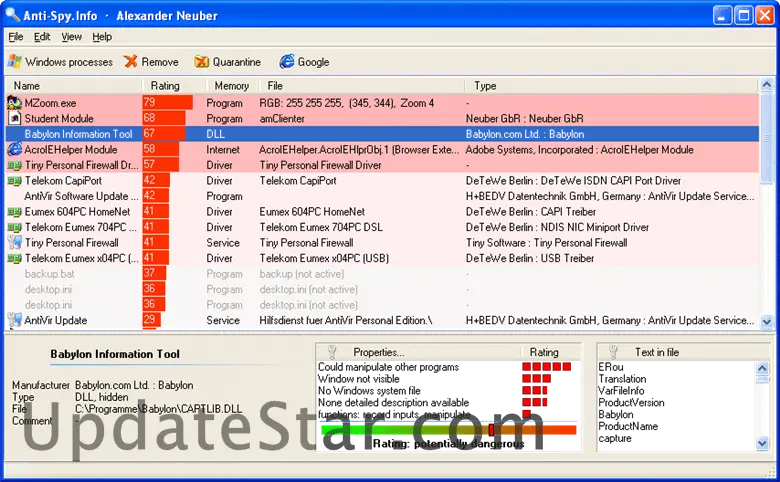The height and width of the screenshot is (482, 780).
Task: Open the File menu
Action: point(15,37)
